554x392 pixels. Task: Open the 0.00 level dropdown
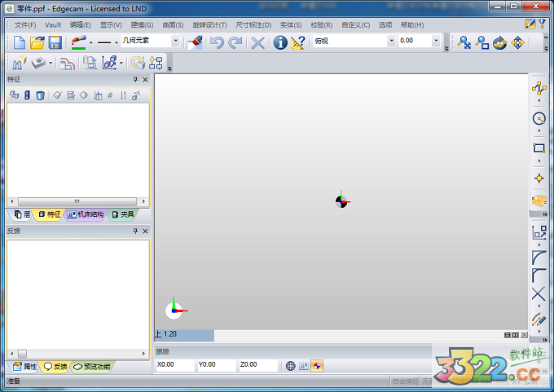[436, 41]
